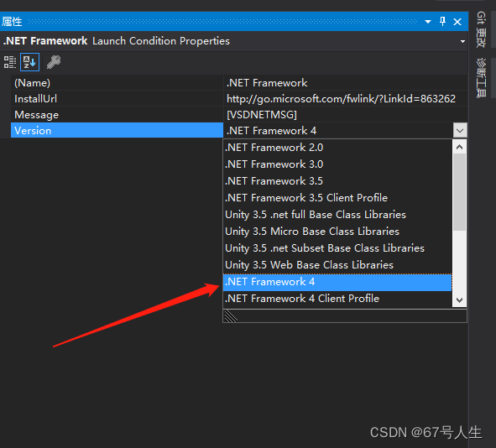Viewport: 496px width, 448px height.
Task: Select the InstallUrl property row
Action: (x=117, y=99)
